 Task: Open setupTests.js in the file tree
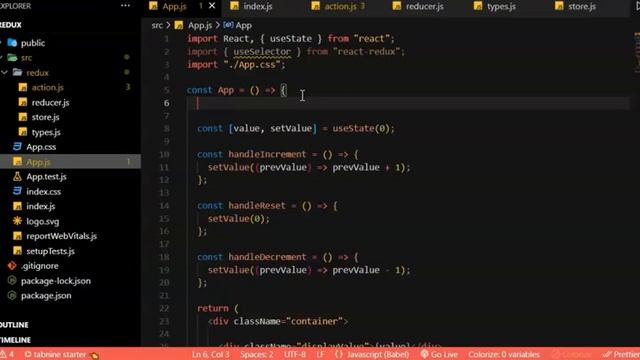click(50, 251)
